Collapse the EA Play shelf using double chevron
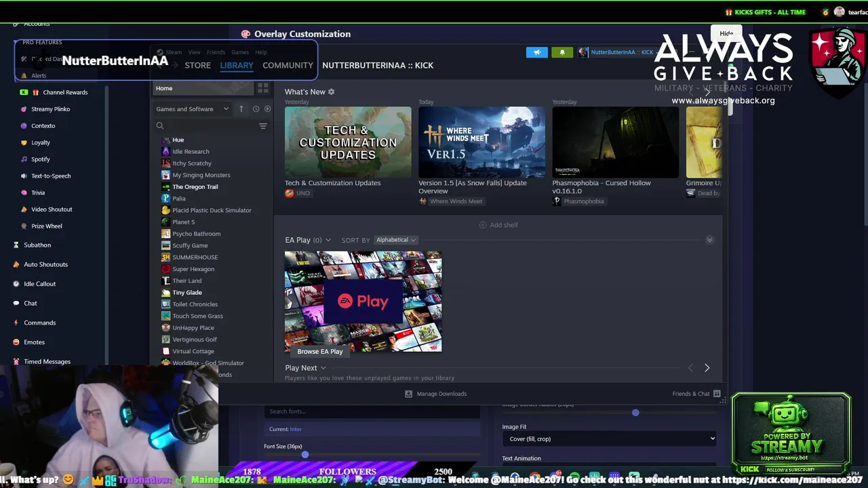This screenshot has width=868, height=488. coord(709,240)
